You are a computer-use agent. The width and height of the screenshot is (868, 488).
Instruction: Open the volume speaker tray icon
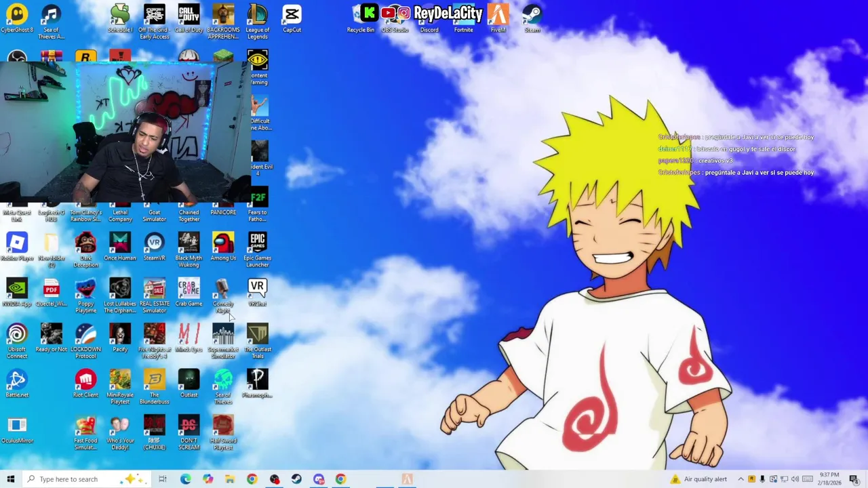[795, 479]
